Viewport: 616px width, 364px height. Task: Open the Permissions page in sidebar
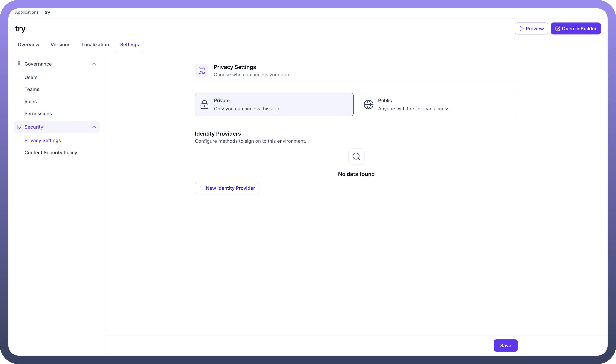38,113
